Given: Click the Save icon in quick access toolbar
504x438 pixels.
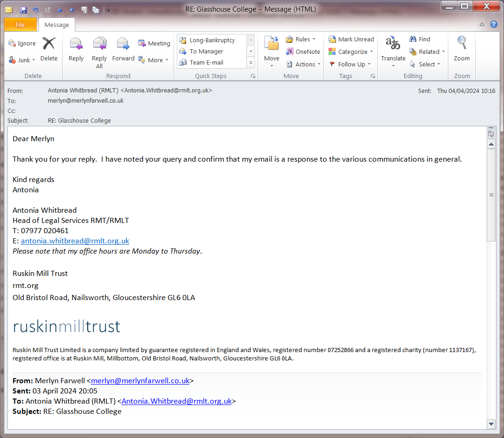Looking at the screenshot, I should click(x=24, y=10).
